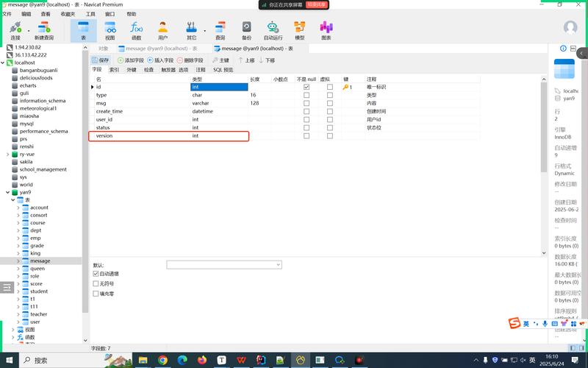Image resolution: width=588 pixels, height=368 pixels.
Task: Toggle the 自动递增 (auto increment) checkbox
Action: [x=96, y=274]
